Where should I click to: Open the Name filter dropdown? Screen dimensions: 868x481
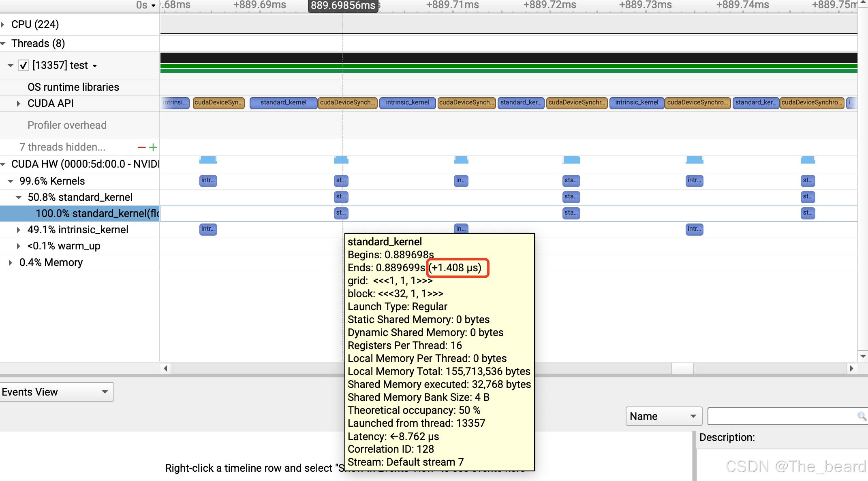tap(663, 416)
